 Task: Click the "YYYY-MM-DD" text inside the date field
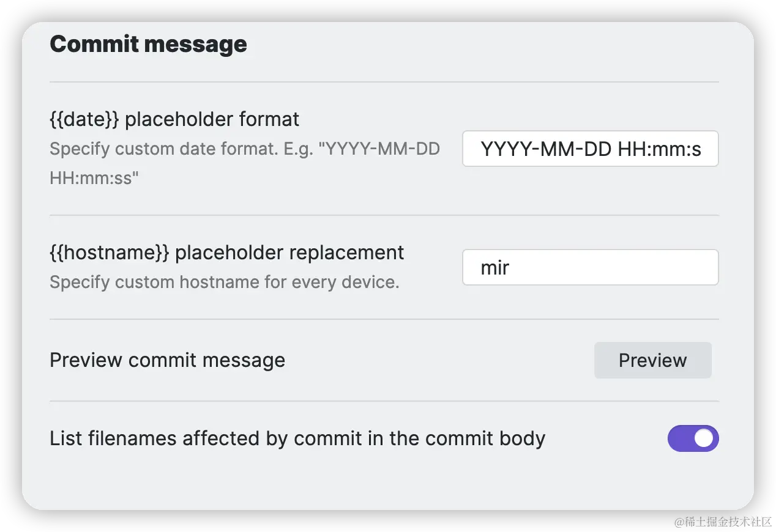[546, 149]
